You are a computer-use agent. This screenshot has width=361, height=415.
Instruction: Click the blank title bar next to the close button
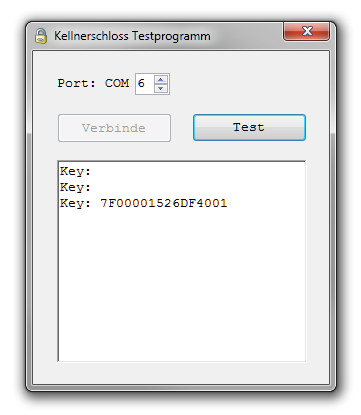[x=247, y=36]
